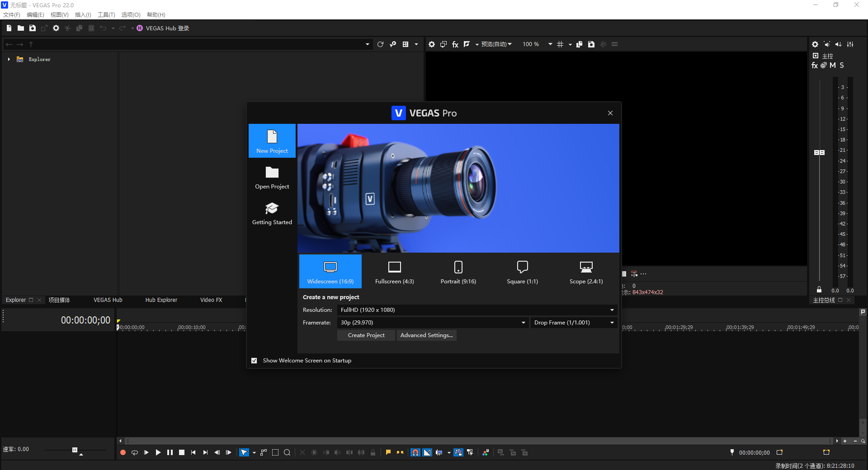Open the Framerate 30p dropdown

click(433, 323)
